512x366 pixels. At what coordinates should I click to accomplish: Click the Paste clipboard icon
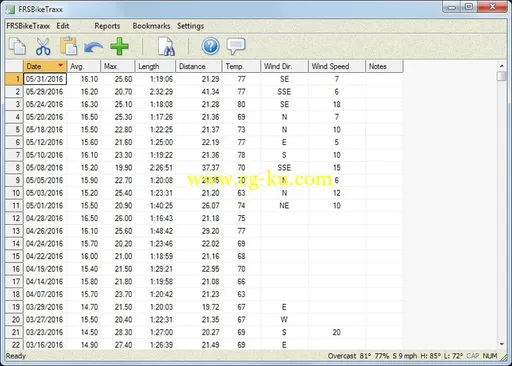[x=69, y=46]
